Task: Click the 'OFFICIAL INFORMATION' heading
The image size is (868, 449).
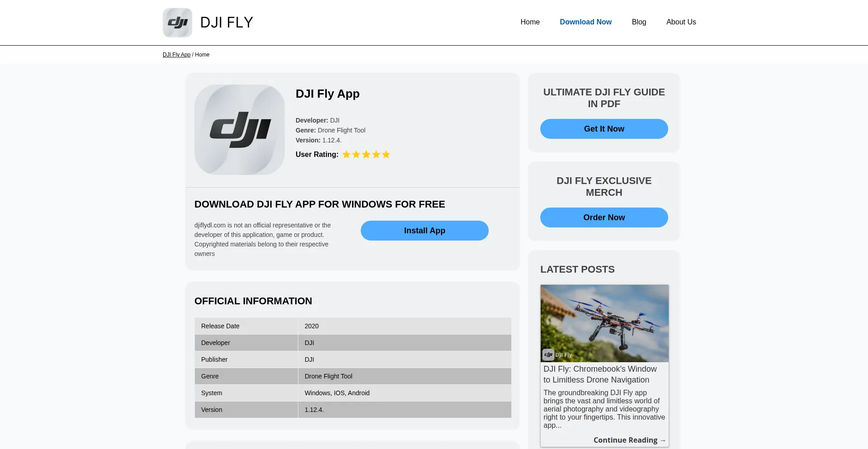Action: [253, 301]
